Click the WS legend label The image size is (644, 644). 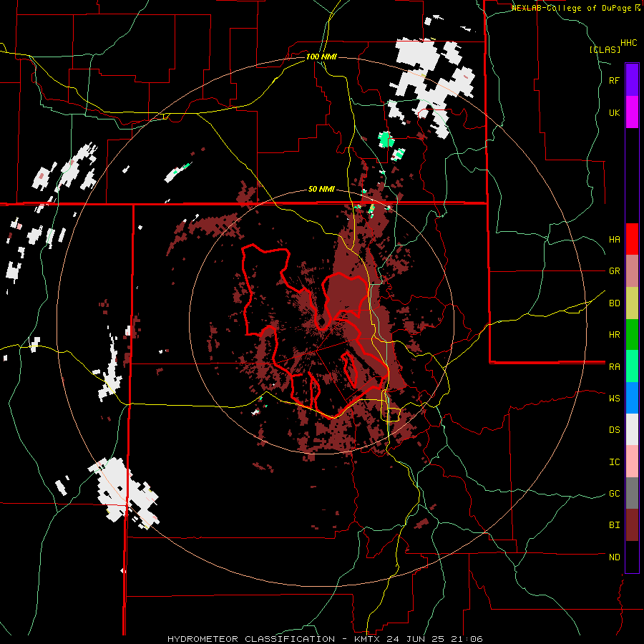click(x=614, y=399)
